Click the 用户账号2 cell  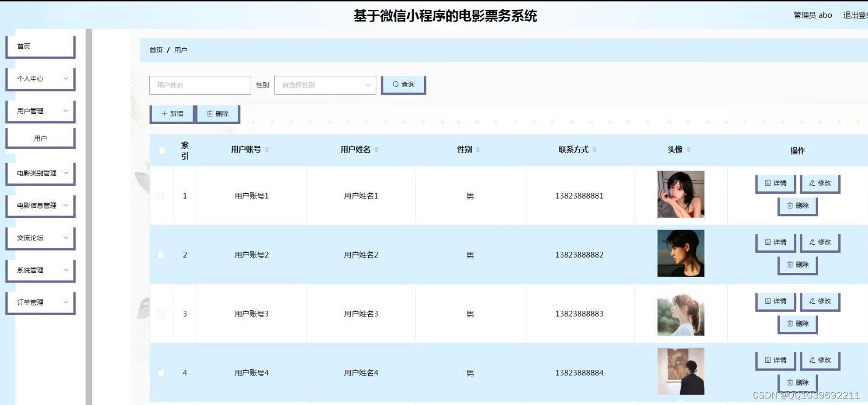[x=252, y=255]
